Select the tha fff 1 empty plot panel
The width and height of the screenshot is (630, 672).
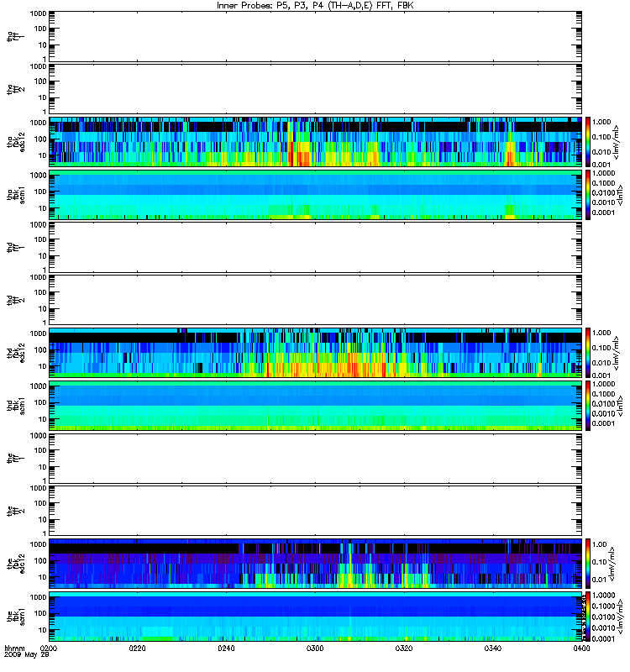point(316,36)
